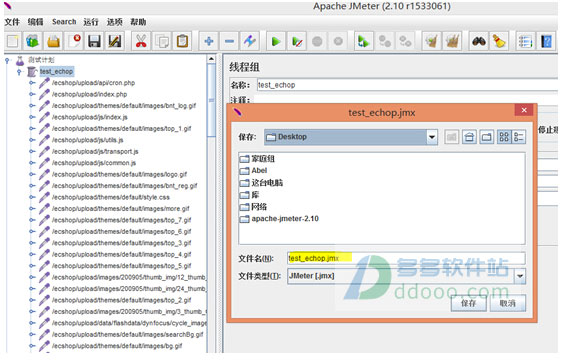Screen dimensions: 563x361
Task: Open the 文件类型 JMeter [.jmx] dropdown
Action: pyautogui.click(x=520, y=276)
